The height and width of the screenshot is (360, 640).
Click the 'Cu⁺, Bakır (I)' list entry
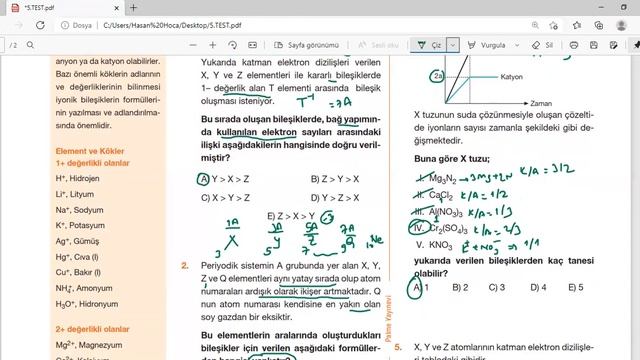click(x=78, y=272)
